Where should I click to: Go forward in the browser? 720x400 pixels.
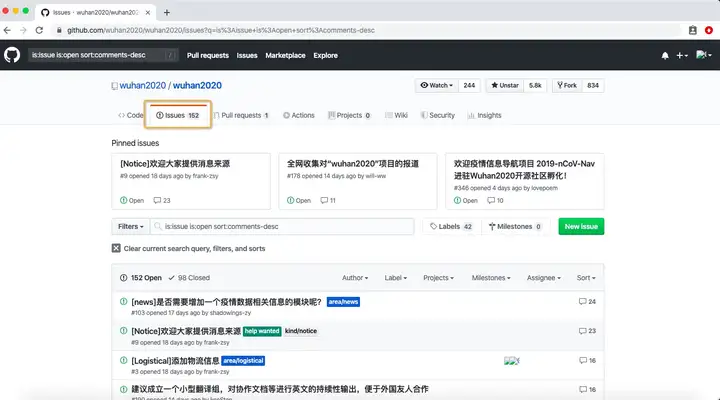coord(23,30)
